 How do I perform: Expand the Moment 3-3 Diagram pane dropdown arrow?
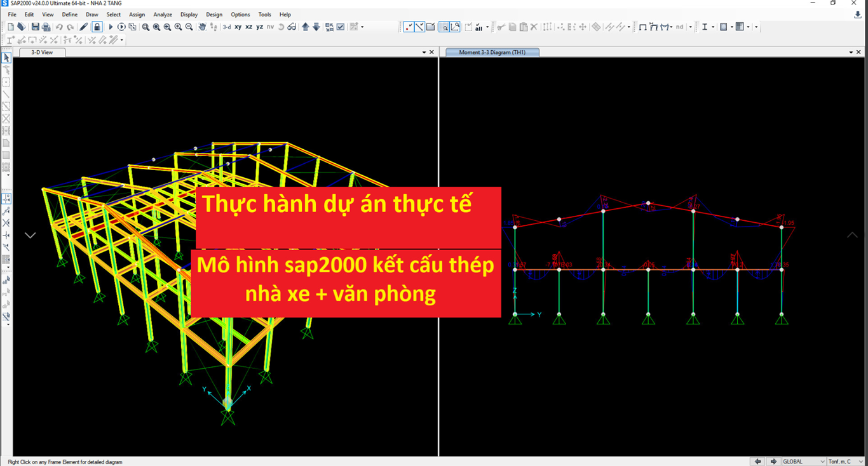point(850,52)
